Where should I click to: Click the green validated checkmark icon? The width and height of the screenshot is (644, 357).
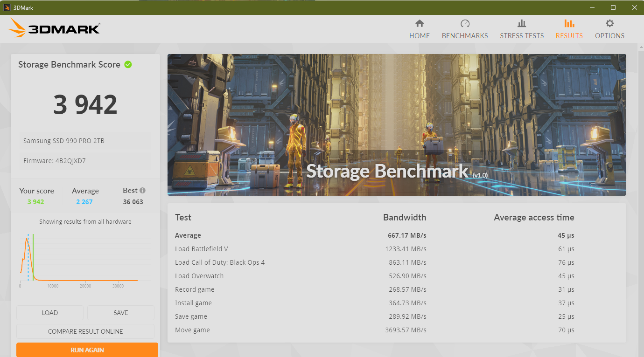[x=128, y=65]
